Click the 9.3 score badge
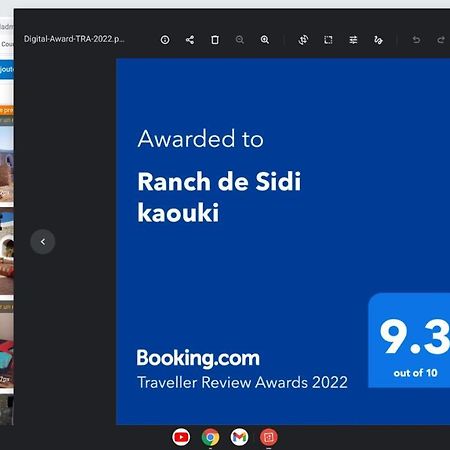Image resolution: width=450 pixels, height=450 pixels. point(409,340)
